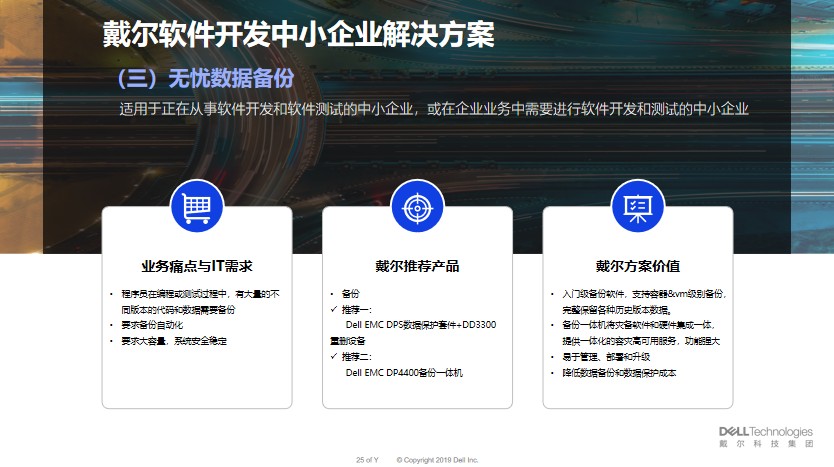Click the bullet 要求大容量, 系统安全稳定

point(174,341)
